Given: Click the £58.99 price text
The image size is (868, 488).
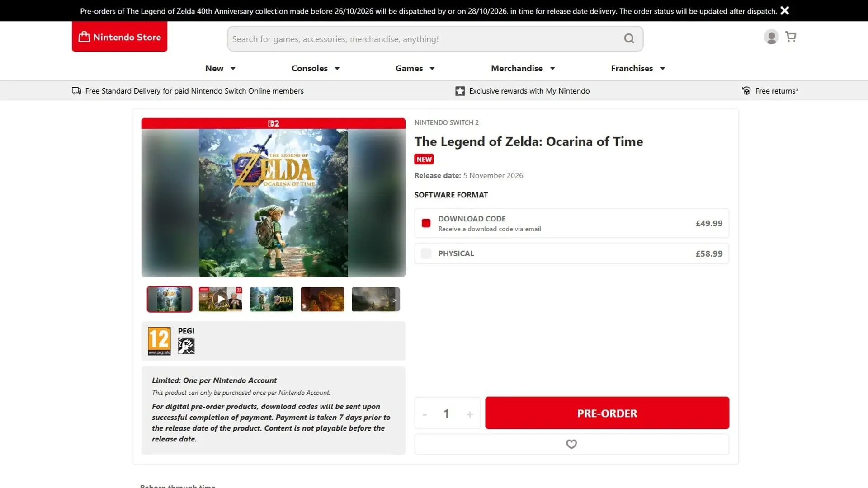Looking at the screenshot, I should [709, 253].
